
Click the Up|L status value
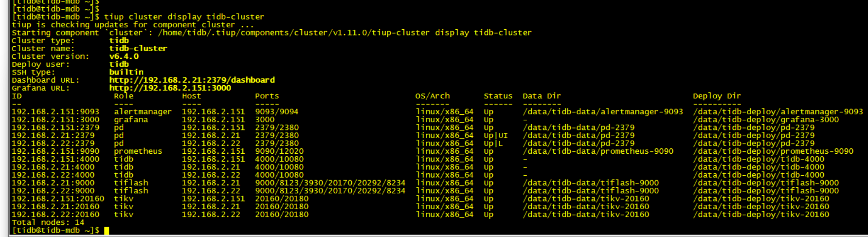(493, 143)
